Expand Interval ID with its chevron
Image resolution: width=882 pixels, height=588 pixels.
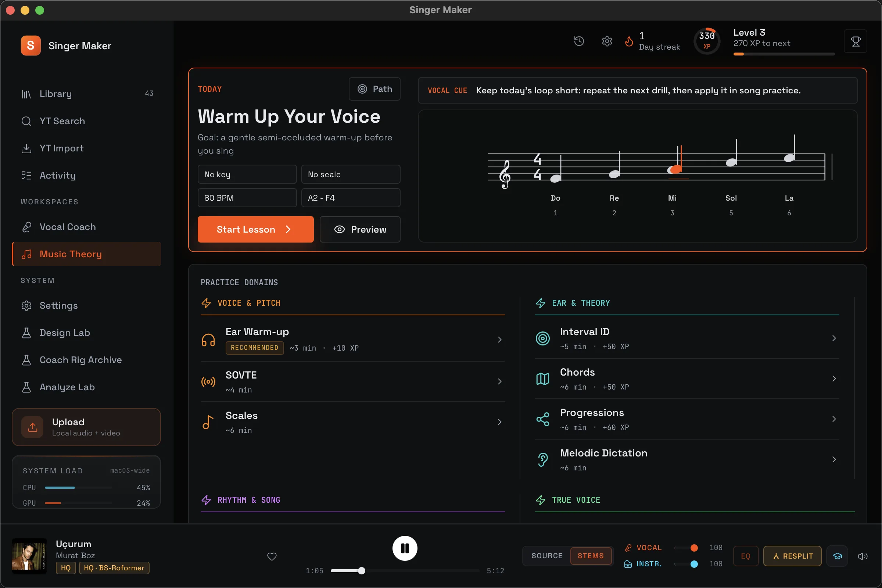(x=833, y=338)
